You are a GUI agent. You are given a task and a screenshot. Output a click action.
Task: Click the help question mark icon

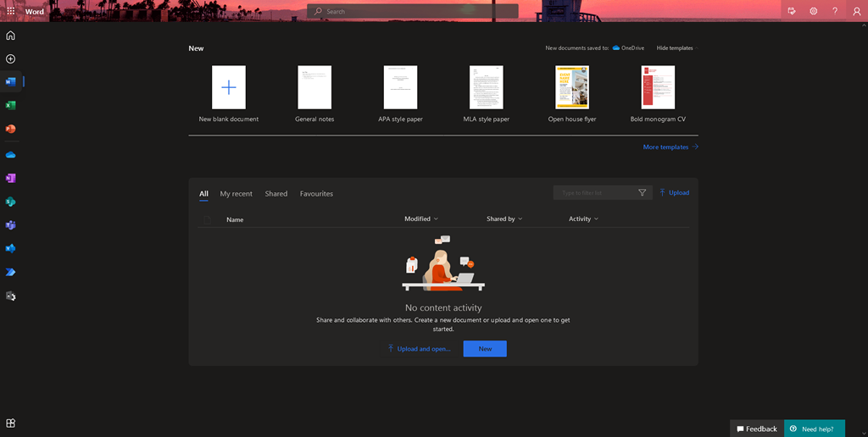[835, 11]
